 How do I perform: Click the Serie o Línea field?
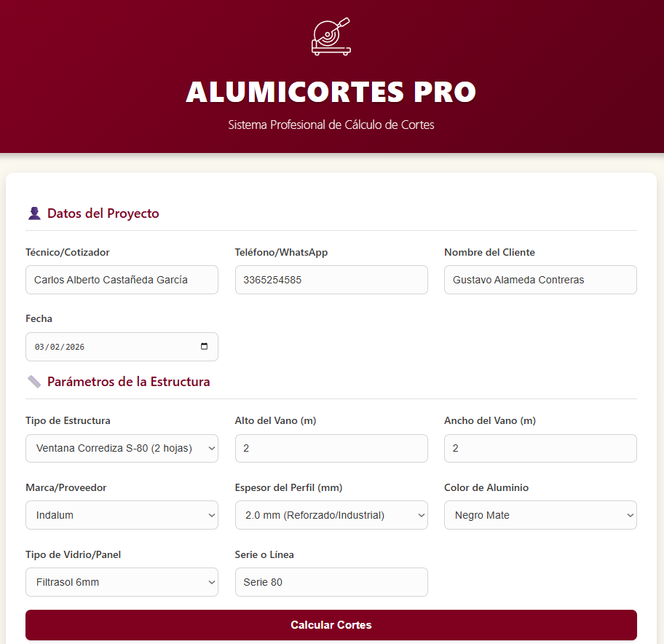pyautogui.click(x=331, y=582)
